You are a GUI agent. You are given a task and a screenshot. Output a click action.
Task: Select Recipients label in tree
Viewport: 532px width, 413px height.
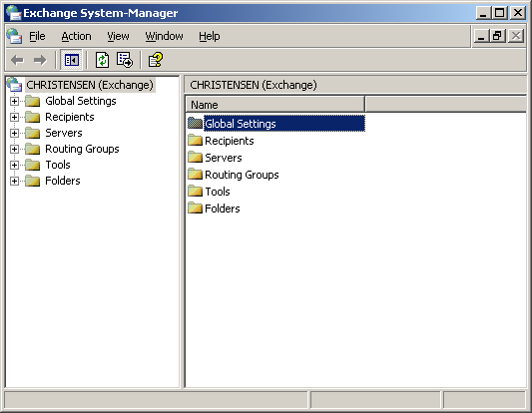pos(70,117)
